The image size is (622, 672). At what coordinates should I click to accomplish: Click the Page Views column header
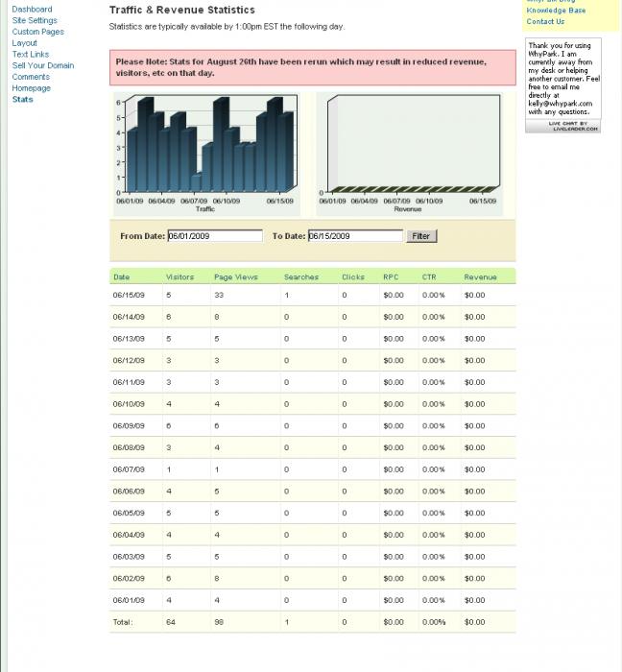(x=236, y=276)
